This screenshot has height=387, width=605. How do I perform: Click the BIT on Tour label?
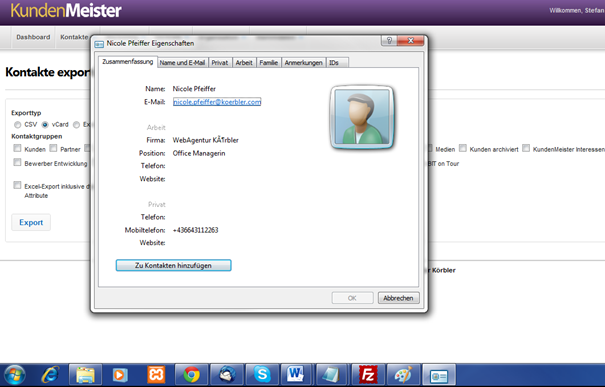(x=444, y=164)
